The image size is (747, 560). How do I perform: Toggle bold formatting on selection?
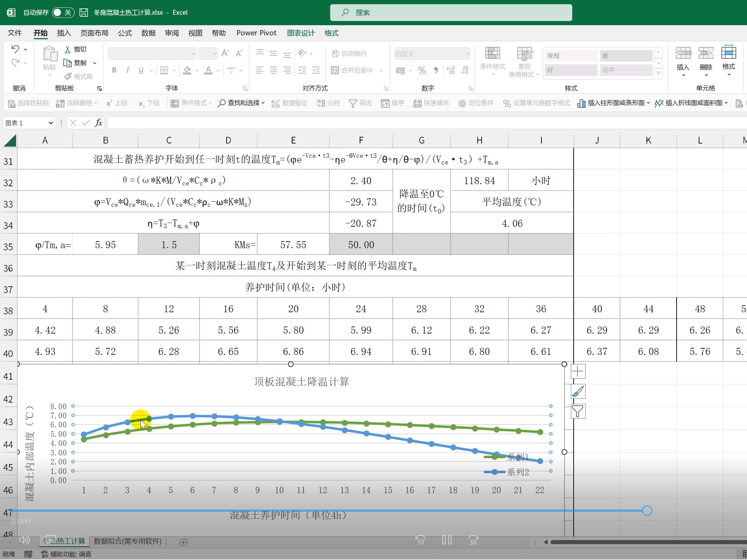pyautogui.click(x=114, y=70)
